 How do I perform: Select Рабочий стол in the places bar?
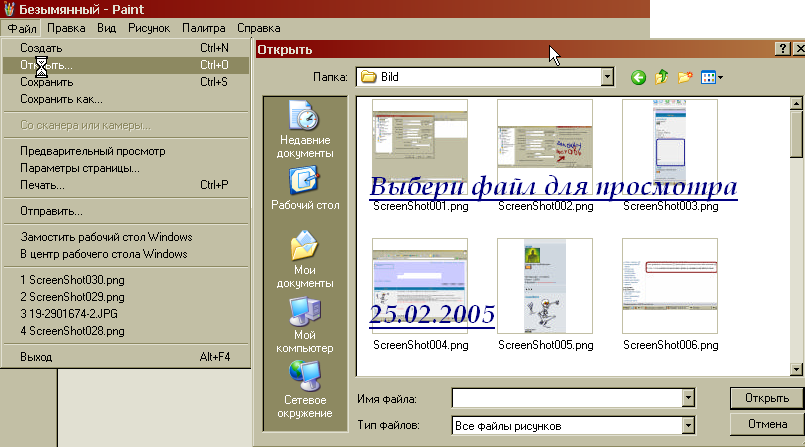[x=305, y=188]
